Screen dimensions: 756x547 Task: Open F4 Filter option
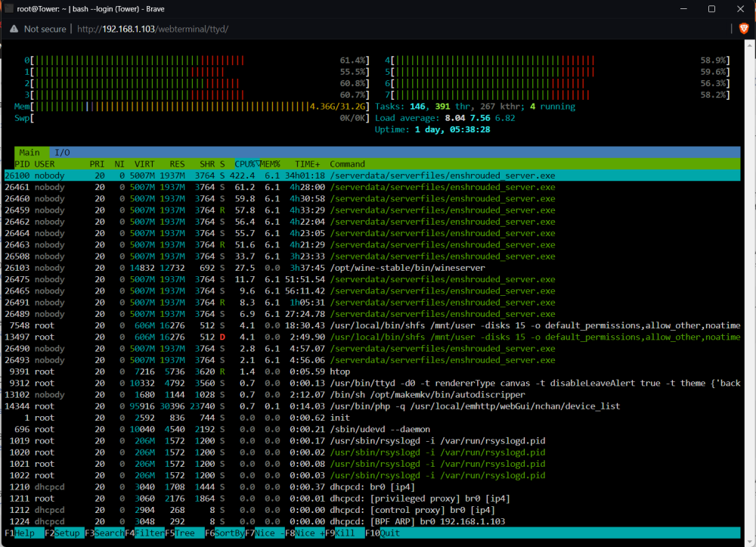[144, 533]
